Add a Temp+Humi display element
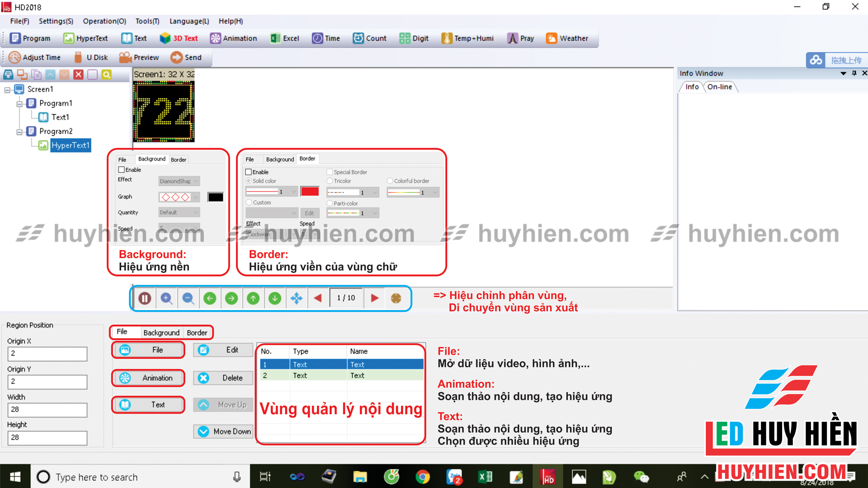This screenshot has height=488, width=868. pyautogui.click(x=467, y=38)
